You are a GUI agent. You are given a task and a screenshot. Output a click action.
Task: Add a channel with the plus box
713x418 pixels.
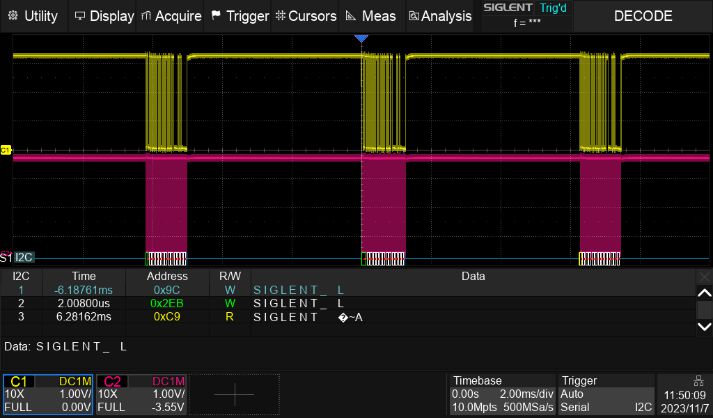click(235, 394)
